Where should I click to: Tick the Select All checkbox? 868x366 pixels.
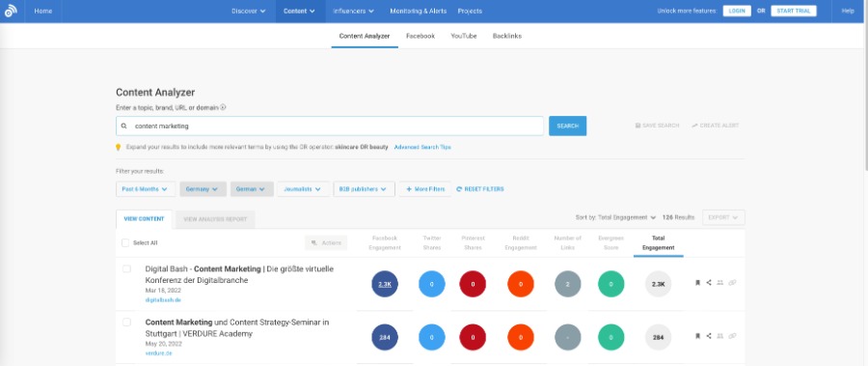click(x=125, y=243)
